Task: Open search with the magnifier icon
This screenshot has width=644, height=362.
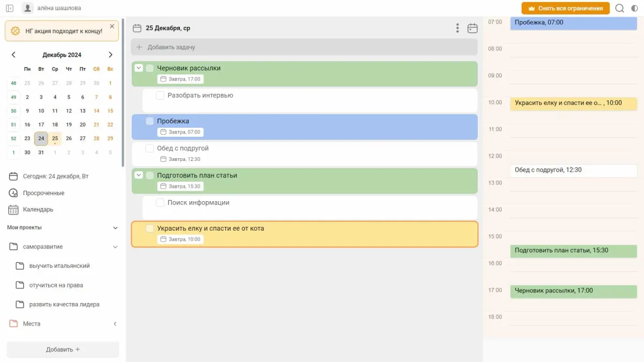Action: pos(620,8)
